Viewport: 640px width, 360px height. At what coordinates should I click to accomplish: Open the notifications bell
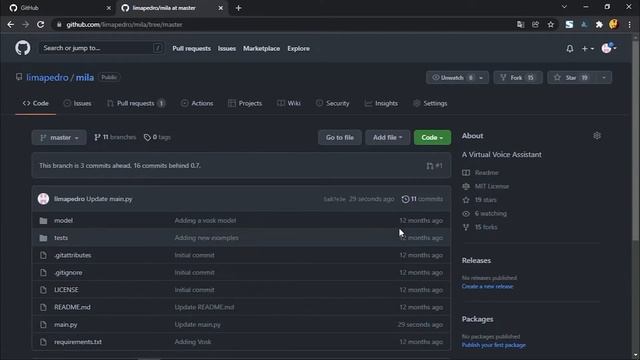point(570,49)
